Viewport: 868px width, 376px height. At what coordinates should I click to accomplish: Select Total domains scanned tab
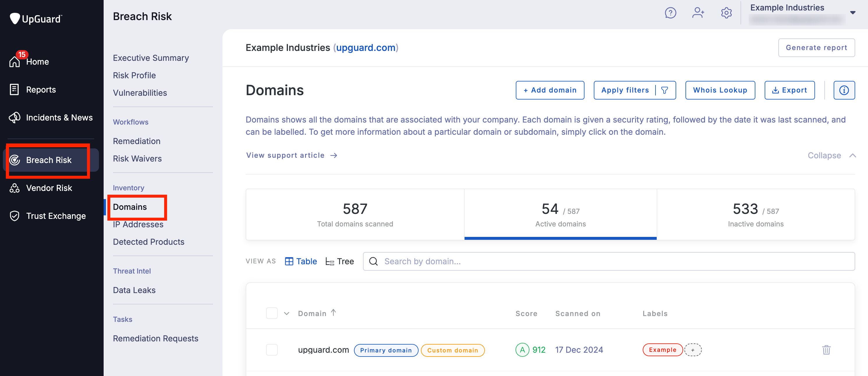[355, 214]
